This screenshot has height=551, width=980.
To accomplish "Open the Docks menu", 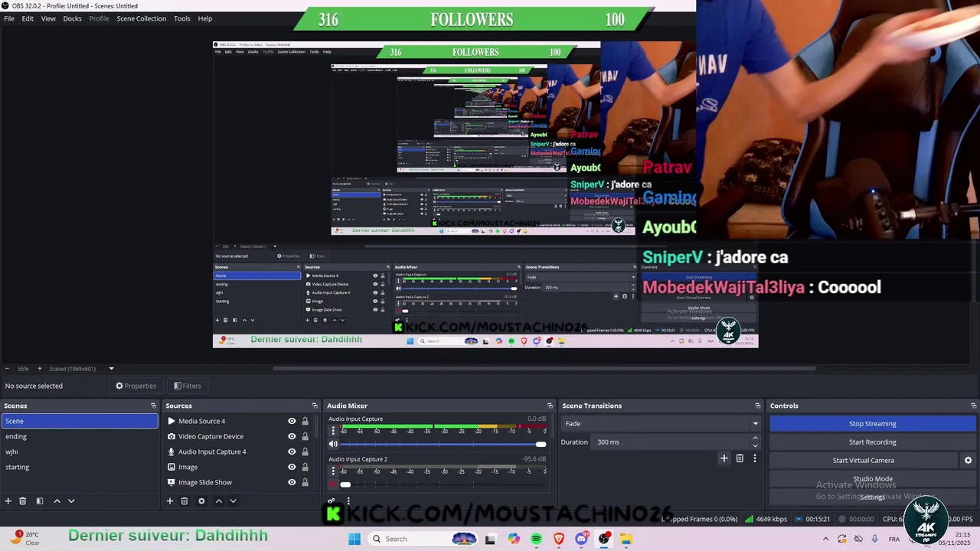I will click(72, 18).
